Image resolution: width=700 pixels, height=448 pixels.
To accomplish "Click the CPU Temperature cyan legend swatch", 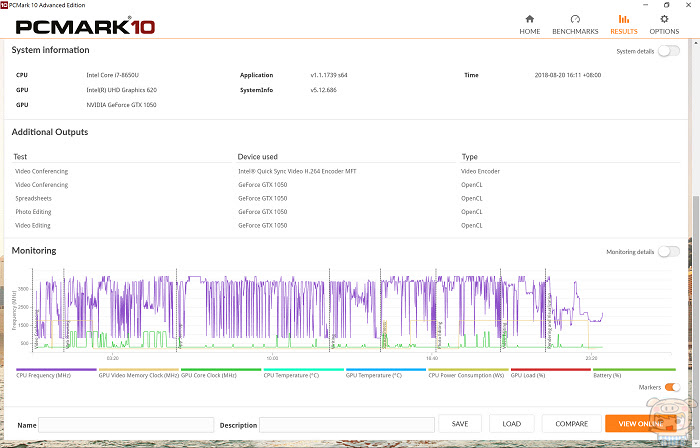I will (x=304, y=369).
